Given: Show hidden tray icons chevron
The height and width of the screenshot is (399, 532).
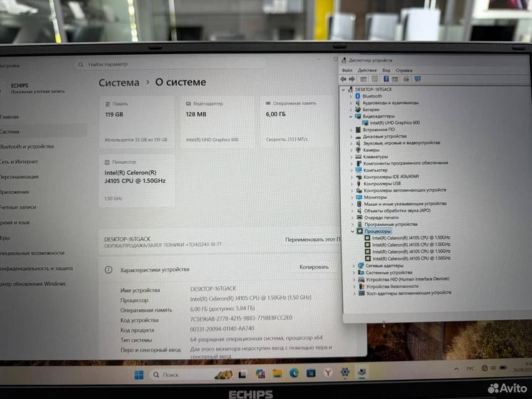Looking at the screenshot, I should pos(456,369).
